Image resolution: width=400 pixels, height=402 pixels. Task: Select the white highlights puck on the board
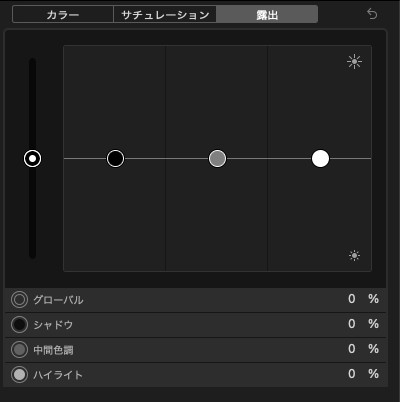[320, 158]
